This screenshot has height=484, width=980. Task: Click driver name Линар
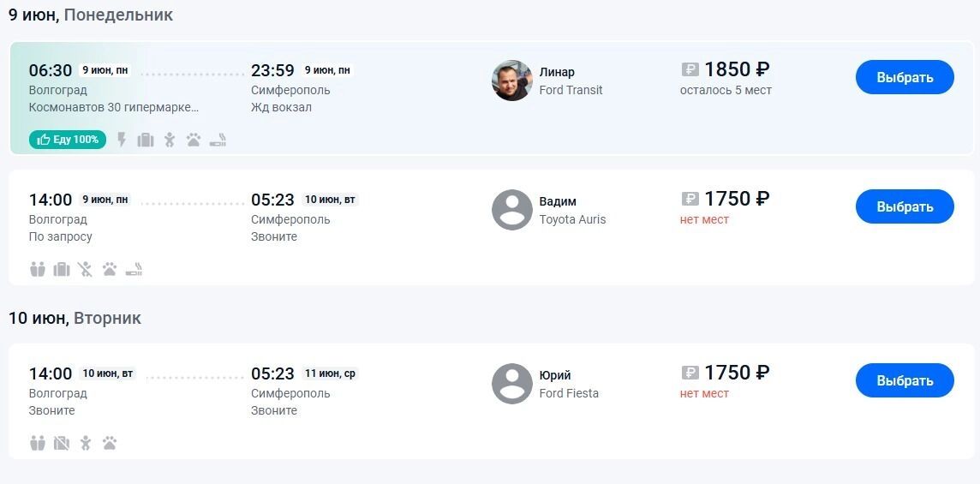point(557,72)
